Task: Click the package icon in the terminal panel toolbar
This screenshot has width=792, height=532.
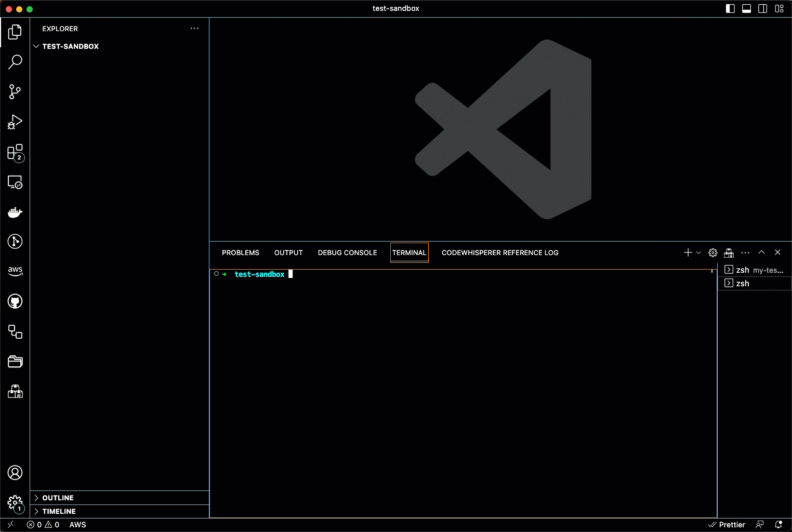Action: click(x=729, y=252)
